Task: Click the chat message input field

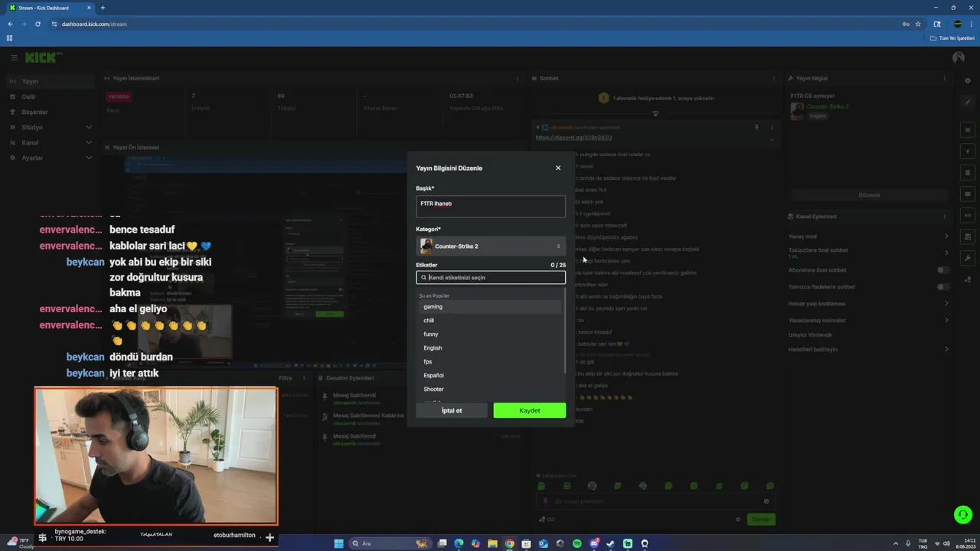Action: (x=655, y=501)
